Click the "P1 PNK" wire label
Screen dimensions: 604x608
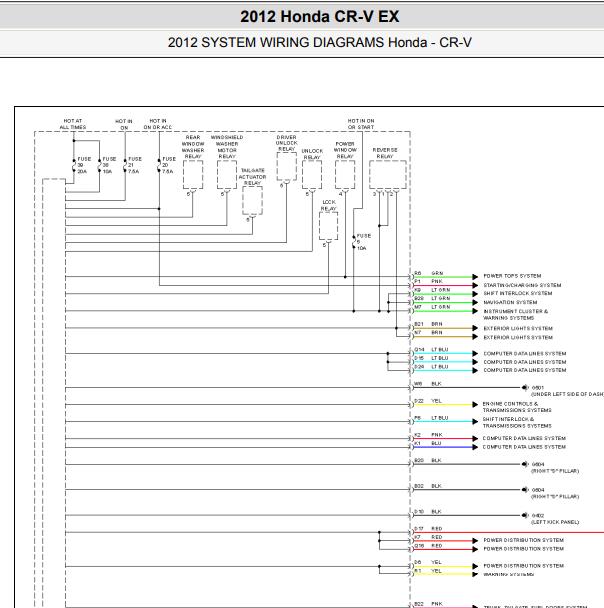[428, 282]
